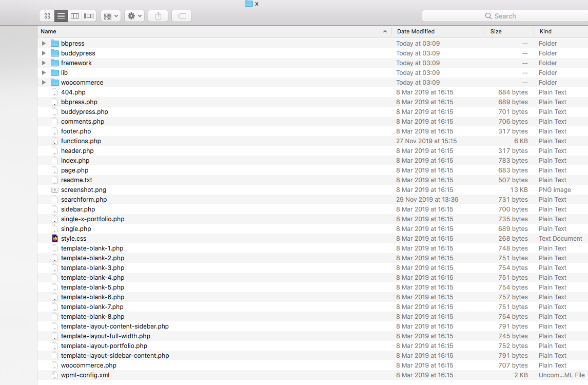Switch to gallery view
Screen dimensions: 588x385
[89, 16]
